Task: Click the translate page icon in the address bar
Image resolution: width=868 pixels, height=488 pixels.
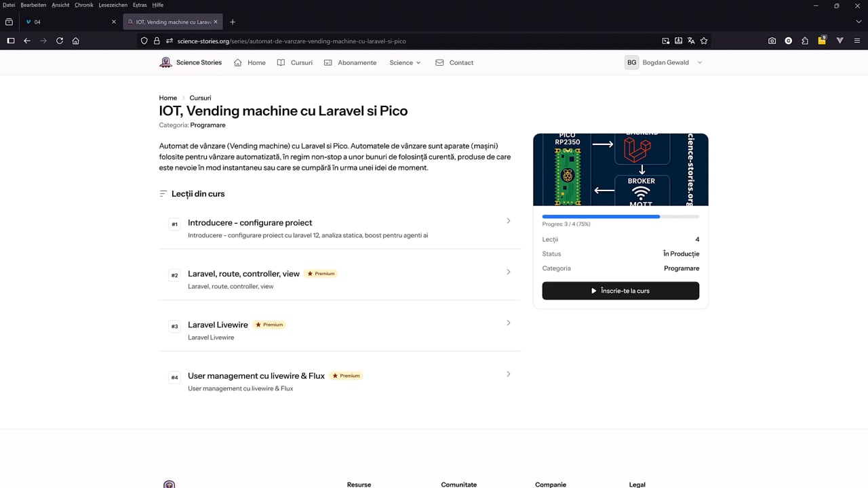Action: pos(691,41)
